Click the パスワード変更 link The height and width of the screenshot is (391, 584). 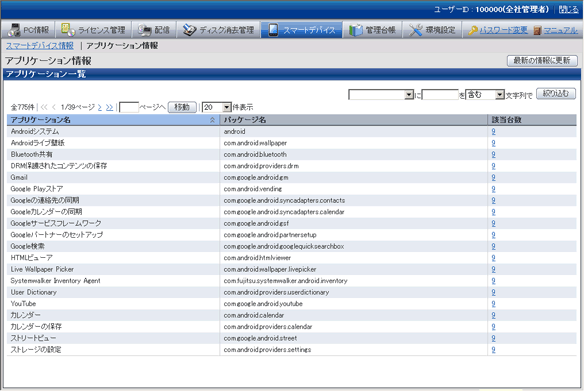click(504, 30)
